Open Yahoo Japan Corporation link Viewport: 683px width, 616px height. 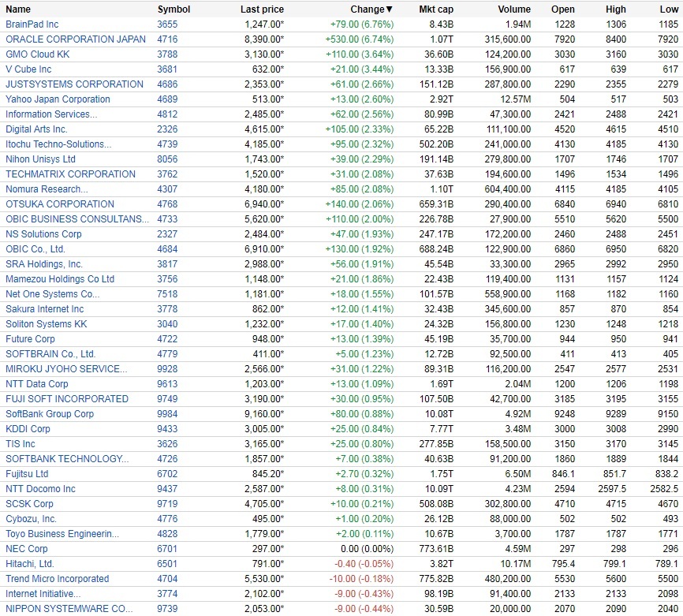click(x=58, y=99)
